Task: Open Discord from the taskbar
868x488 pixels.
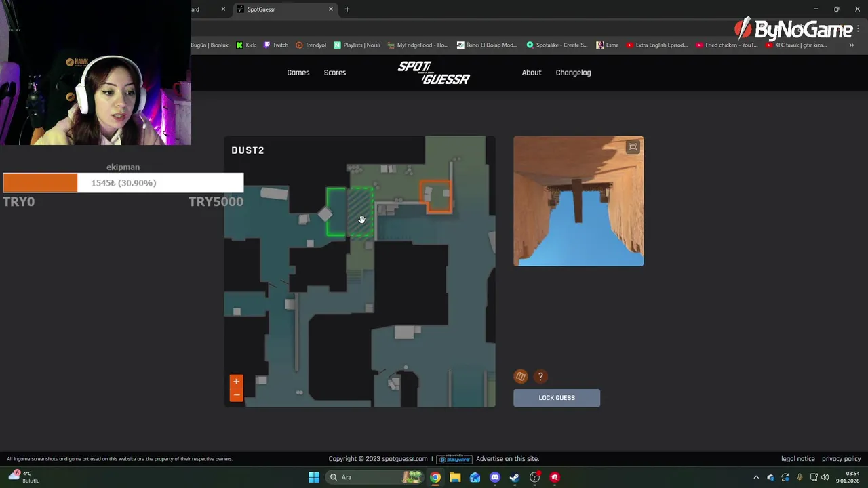Action: click(x=495, y=477)
